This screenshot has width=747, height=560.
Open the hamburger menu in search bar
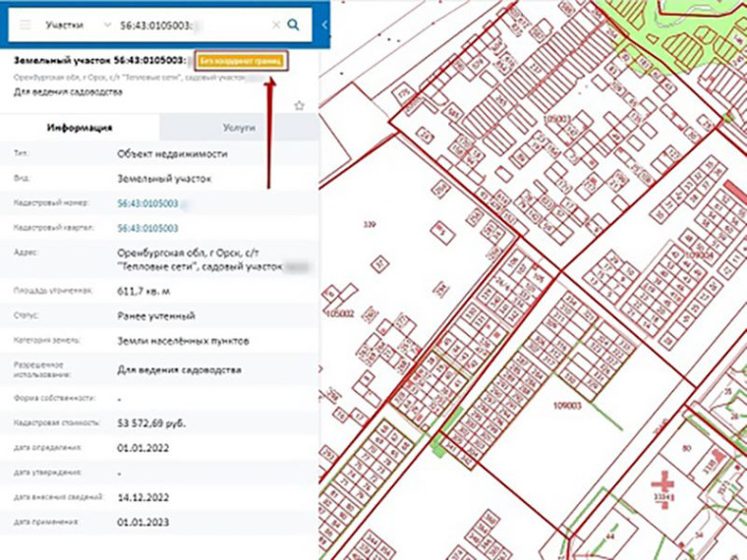coord(25,25)
